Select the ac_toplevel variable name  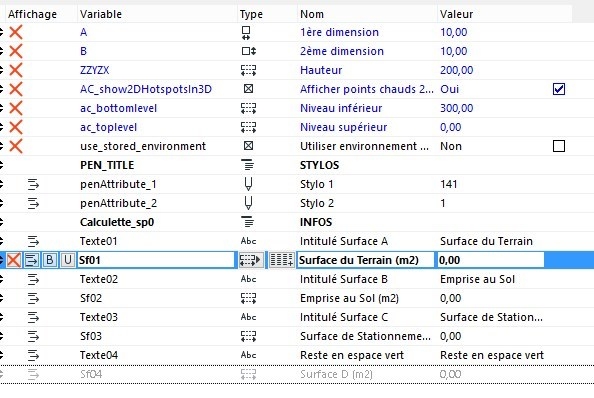[x=108, y=127]
